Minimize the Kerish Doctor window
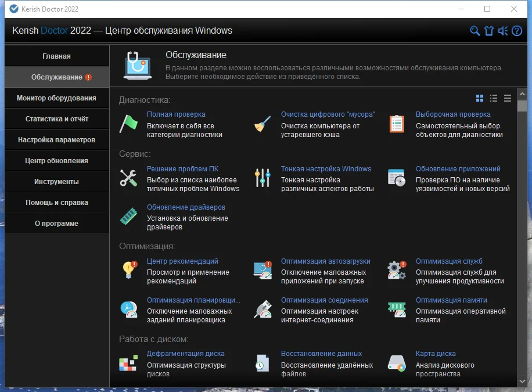The image size is (532, 392). [x=461, y=9]
